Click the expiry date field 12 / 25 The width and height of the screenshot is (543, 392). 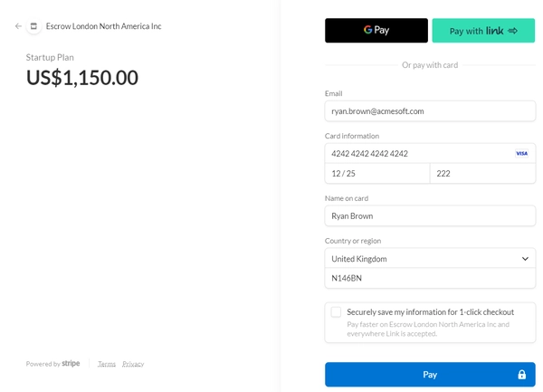point(377,174)
